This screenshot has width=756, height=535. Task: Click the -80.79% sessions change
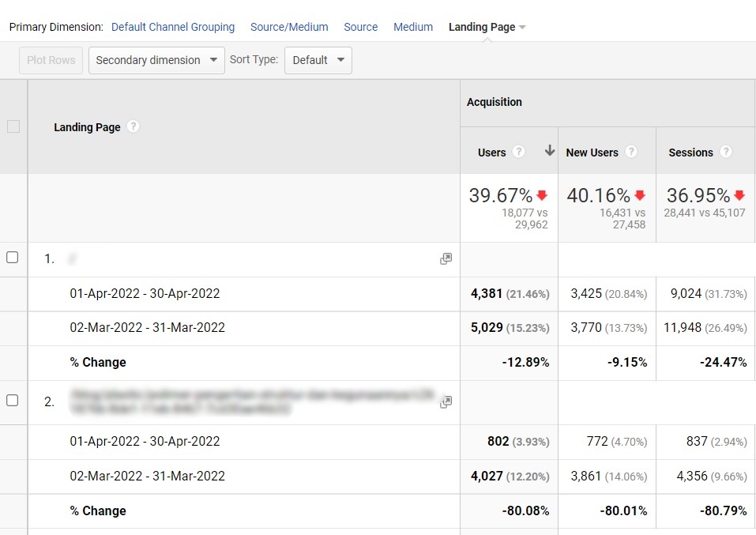click(723, 511)
